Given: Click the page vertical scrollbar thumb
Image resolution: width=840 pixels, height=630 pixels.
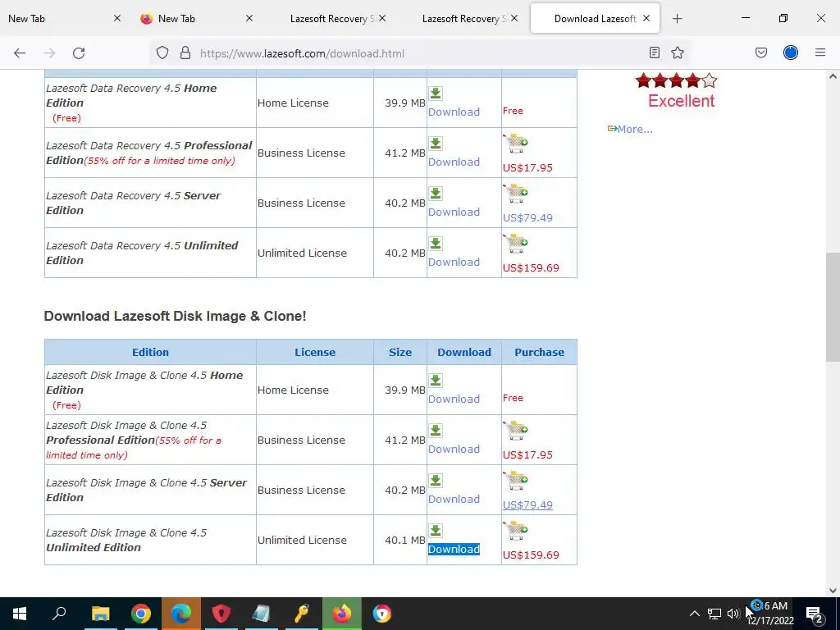Looking at the screenshot, I should (833, 308).
